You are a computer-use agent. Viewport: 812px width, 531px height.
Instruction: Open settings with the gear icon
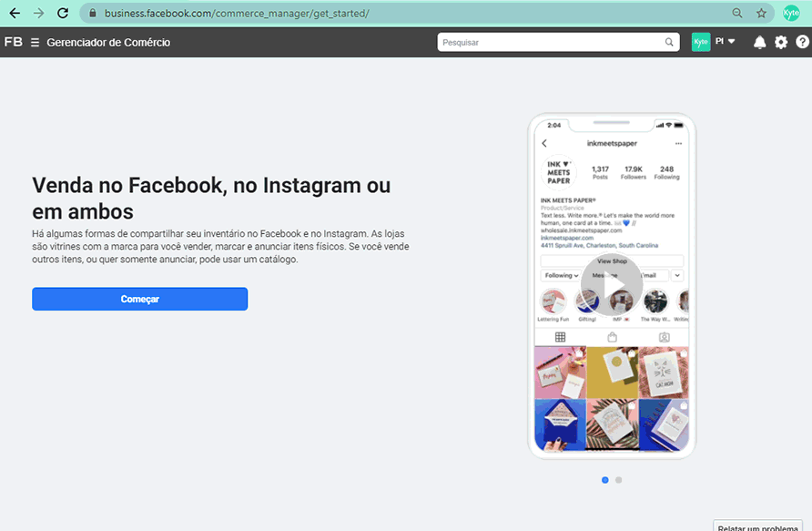pos(781,43)
